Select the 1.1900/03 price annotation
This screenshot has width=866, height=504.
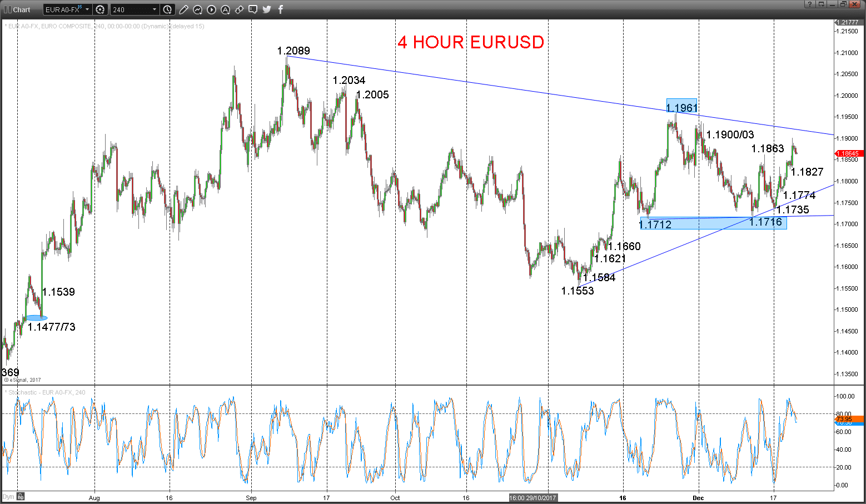point(730,134)
